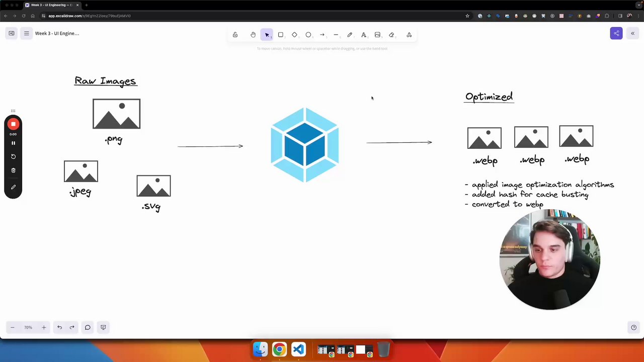The width and height of the screenshot is (644, 362).
Task: Open the help question mark icon
Action: point(633,327)
